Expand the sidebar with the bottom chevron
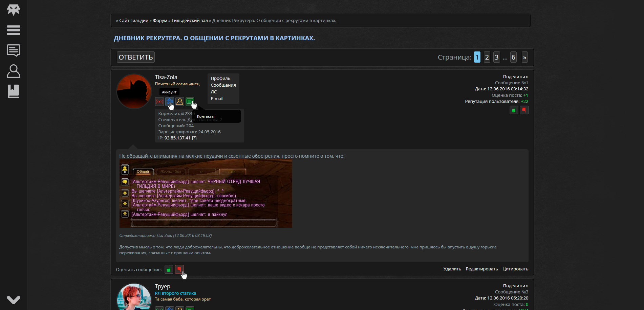 point(14,300)
